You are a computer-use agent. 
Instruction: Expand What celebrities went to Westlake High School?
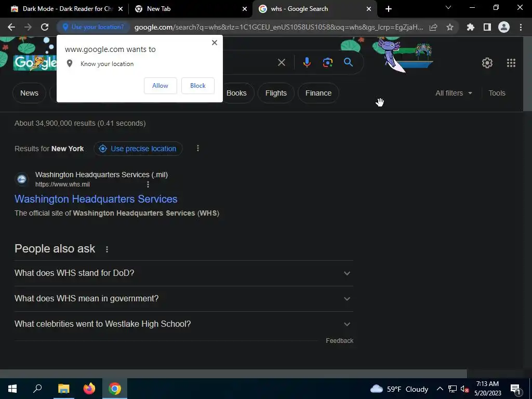(183, 324)
